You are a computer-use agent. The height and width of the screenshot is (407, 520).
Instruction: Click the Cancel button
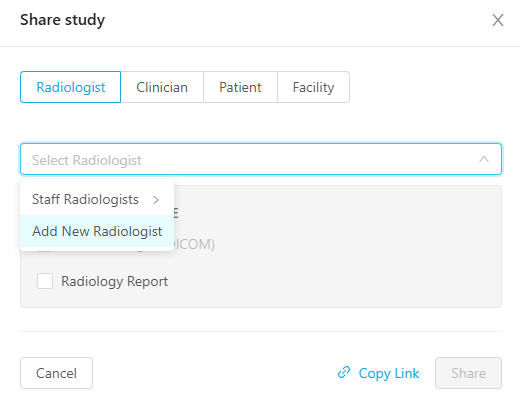[56, 373]
